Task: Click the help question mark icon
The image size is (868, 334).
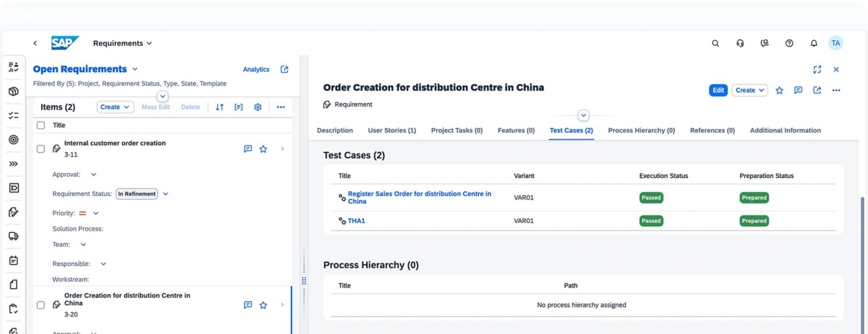Action: coord(789,43)
